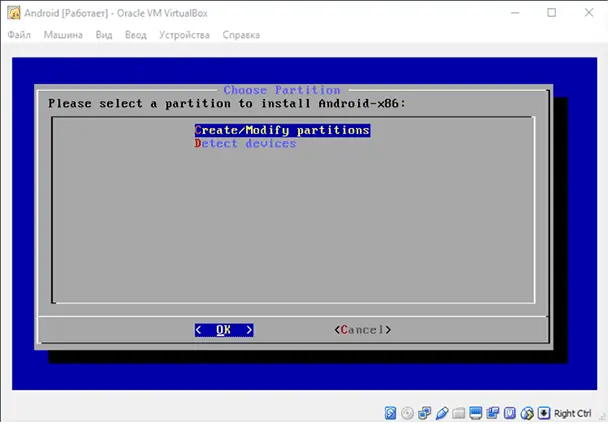Viewport: 610px width, 424px height.
Task: Minimize the VirtualBox window
Action: click(515, 13)
